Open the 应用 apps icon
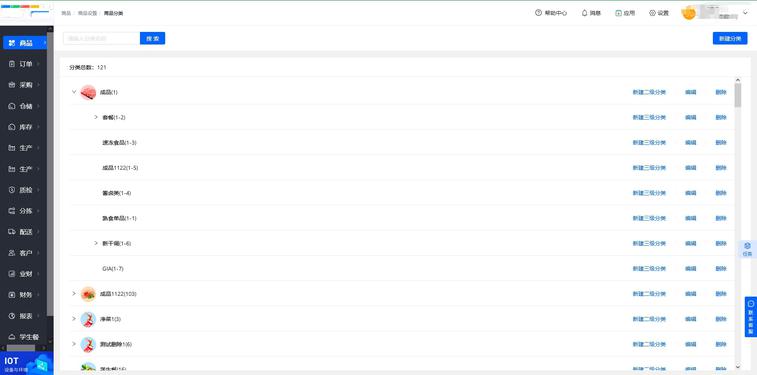The width and height of the screenshot is (757, 375). pos(618,13)
